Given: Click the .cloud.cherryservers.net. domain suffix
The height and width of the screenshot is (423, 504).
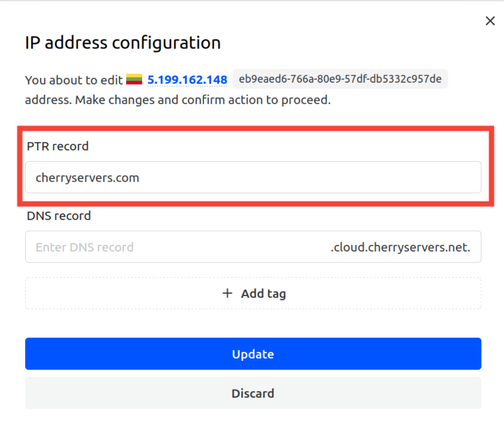Looking at the screenshot, I should pyautogui.click(x=400, y=247).
